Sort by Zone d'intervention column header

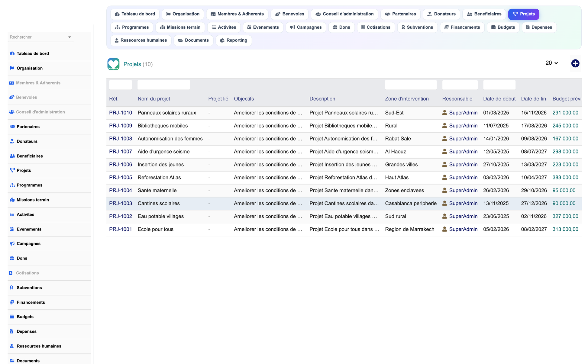(407, 99)
